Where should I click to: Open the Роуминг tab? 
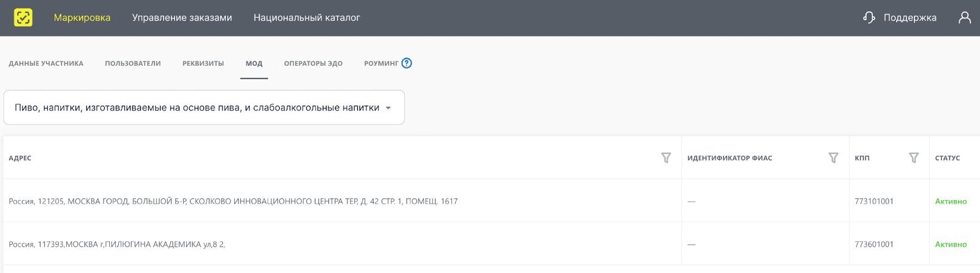(x=380, y=64)
